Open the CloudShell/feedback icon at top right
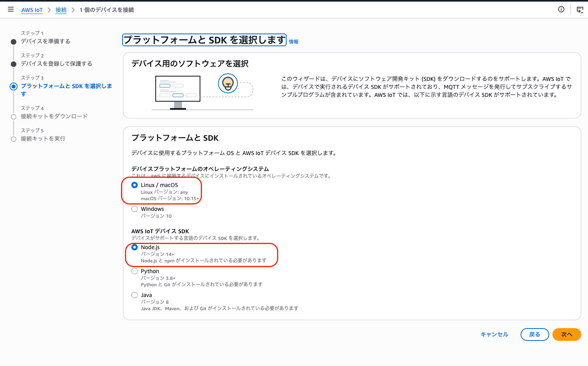The image size is (588, 366). pos(580,10)
